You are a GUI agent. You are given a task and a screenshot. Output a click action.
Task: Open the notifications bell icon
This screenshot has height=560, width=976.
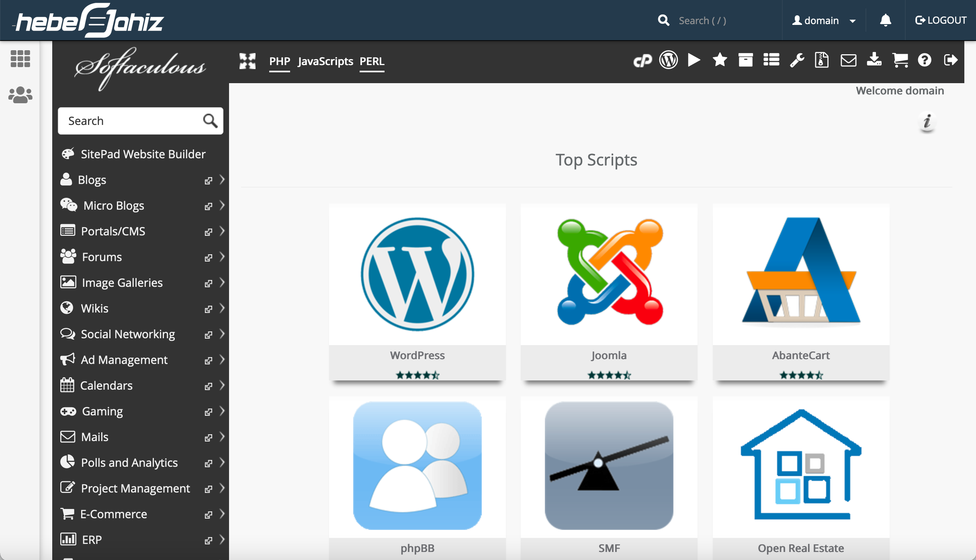coord(886,20)
